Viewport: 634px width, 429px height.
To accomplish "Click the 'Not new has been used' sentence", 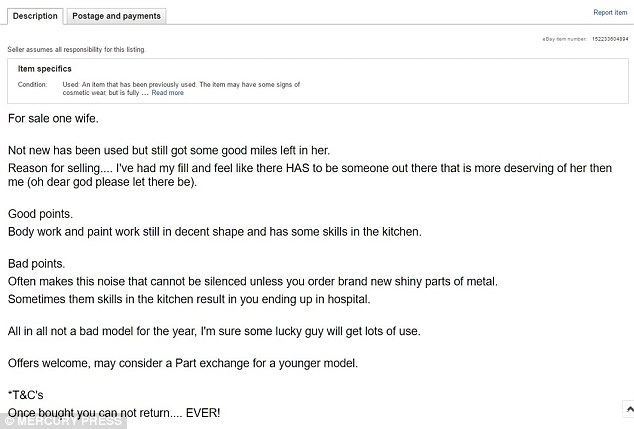I will pyautogui.click(x=169, y=150).
